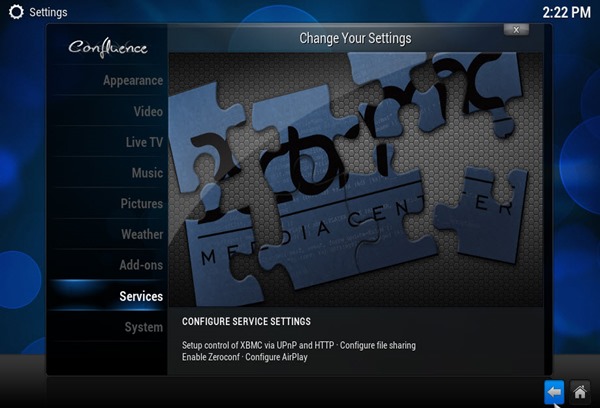Click the Change Your Settings heading
This screenshot has width=600, height=408.
(x=355, y=38)
